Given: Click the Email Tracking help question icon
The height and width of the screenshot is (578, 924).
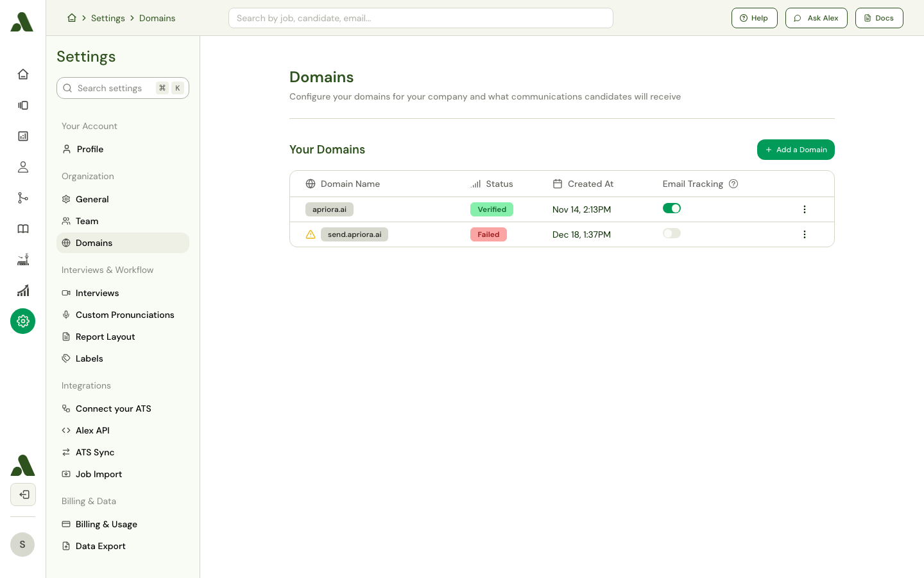Looking at the screenshot, I should click(x=733, y=184).
